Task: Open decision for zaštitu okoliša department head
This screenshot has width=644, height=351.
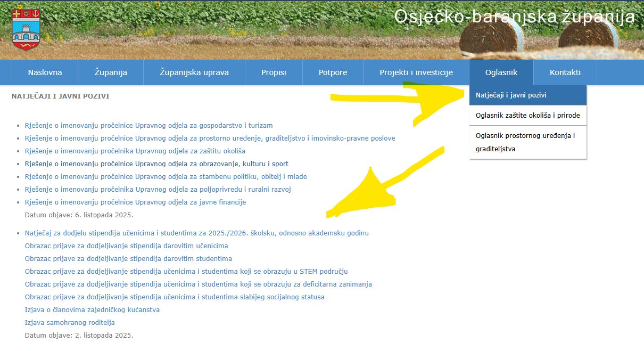Action: click(x=135, y=151)
